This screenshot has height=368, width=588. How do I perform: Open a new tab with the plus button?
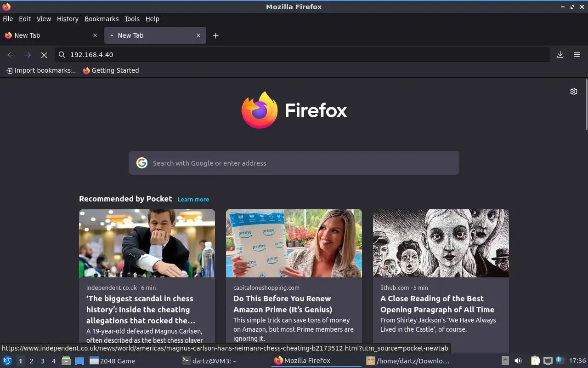[x=215, y=35]
